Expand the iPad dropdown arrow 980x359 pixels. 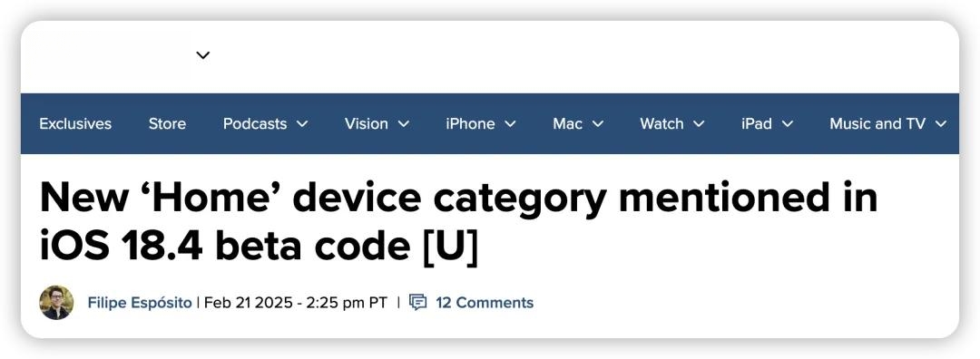pos(788,123)
